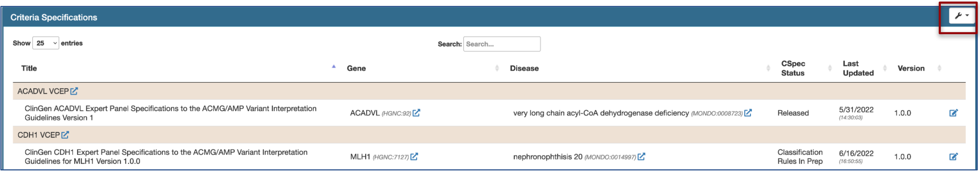The height and width of the screenshot is (173, 980).
Task: Click the CDH1 VCEP group title
Action: (38, 135)
